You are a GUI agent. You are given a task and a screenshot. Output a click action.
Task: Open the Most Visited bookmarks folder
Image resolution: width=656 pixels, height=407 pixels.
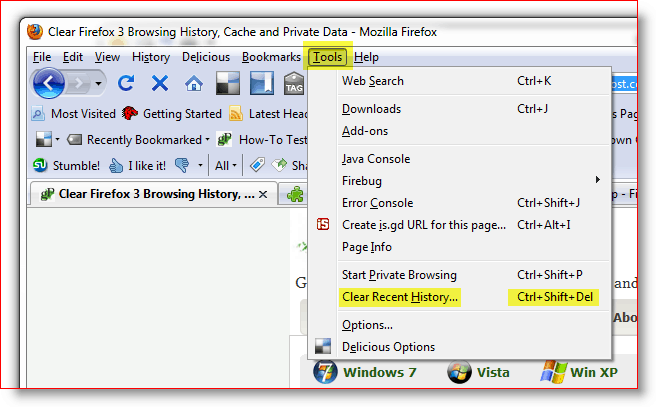point(74,114)
